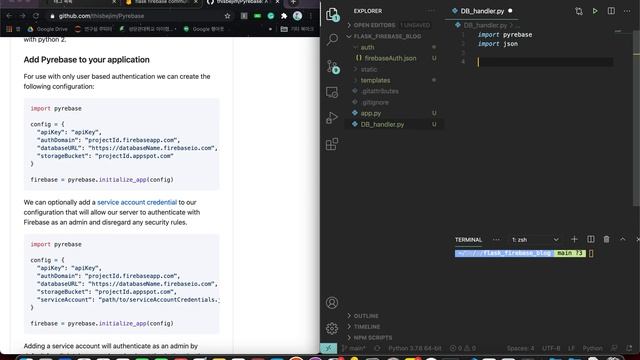Switch to the Pyrebase GitHub Chrome tab
Screen dimensions: 640x360
click(242, 2)
